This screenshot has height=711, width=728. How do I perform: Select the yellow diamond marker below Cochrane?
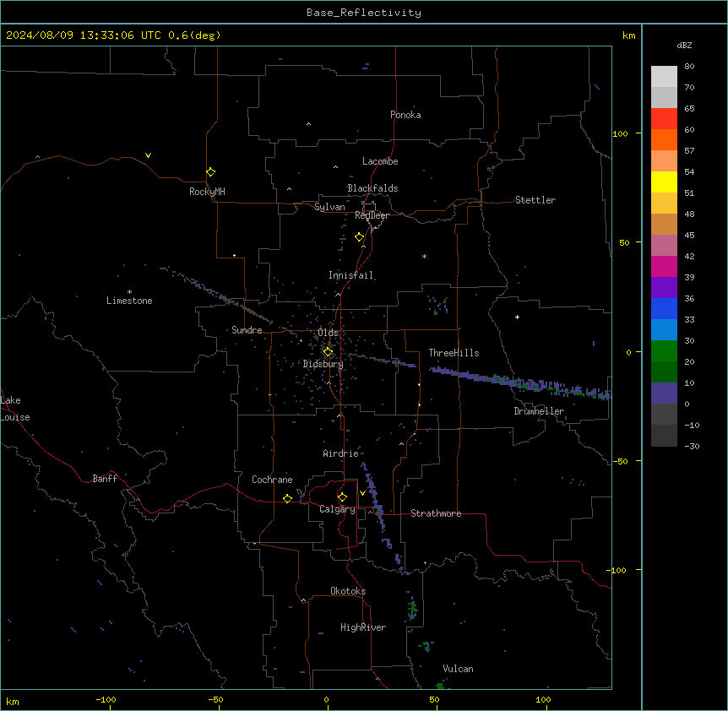point(287,498)
